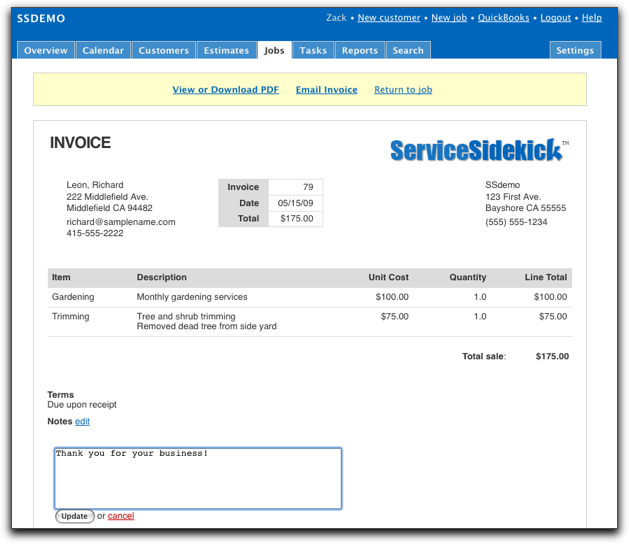Click the invoice number 79 cell

point(296,187)
